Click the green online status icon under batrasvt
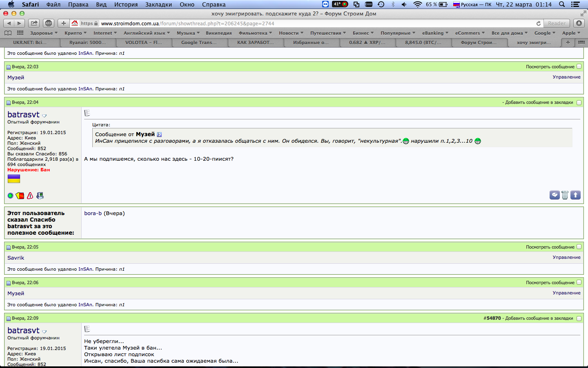Screen dimensions: 588x368 (x=11, y=196)
